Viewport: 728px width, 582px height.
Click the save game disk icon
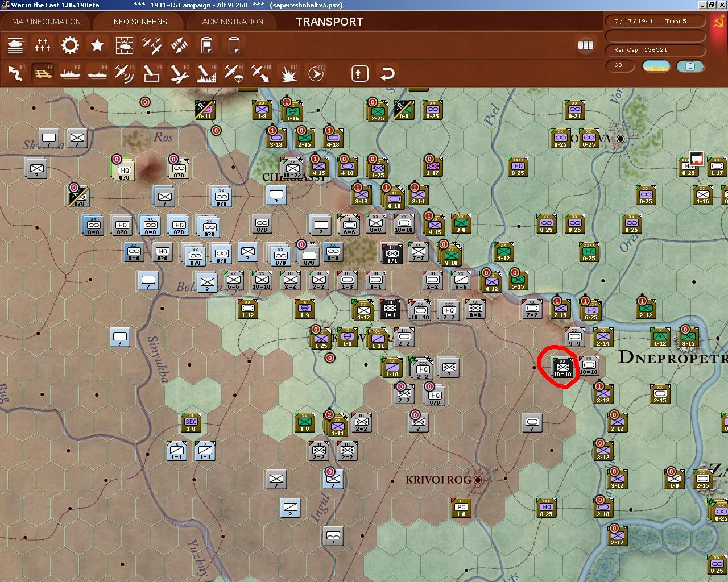(206, 45)
